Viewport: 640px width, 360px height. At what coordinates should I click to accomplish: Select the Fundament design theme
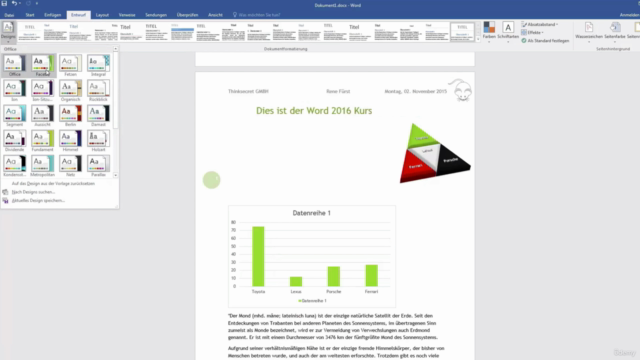tap(42, 141)
